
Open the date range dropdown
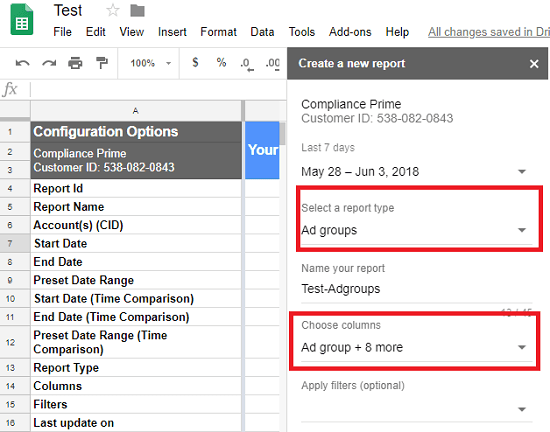(x=417, y=171)
